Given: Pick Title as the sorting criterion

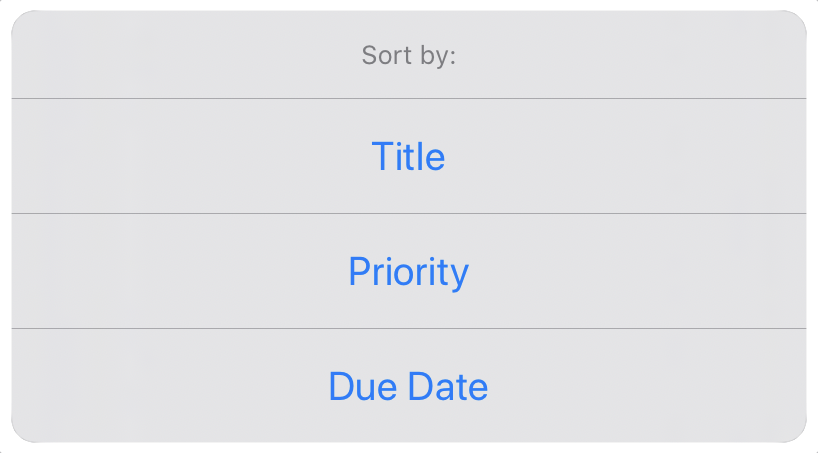Looking at the screenshot, I should 408,157.
